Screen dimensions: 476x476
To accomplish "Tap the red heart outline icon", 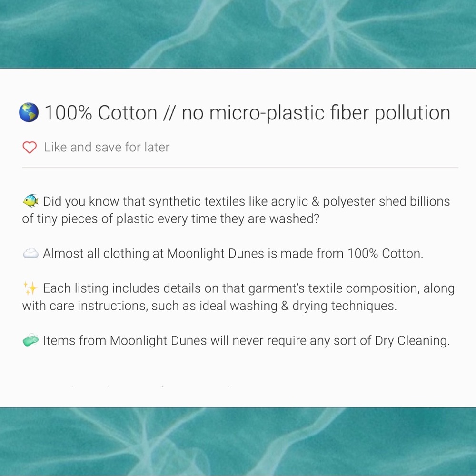I will pyautogui.click(x=30, y=147).
